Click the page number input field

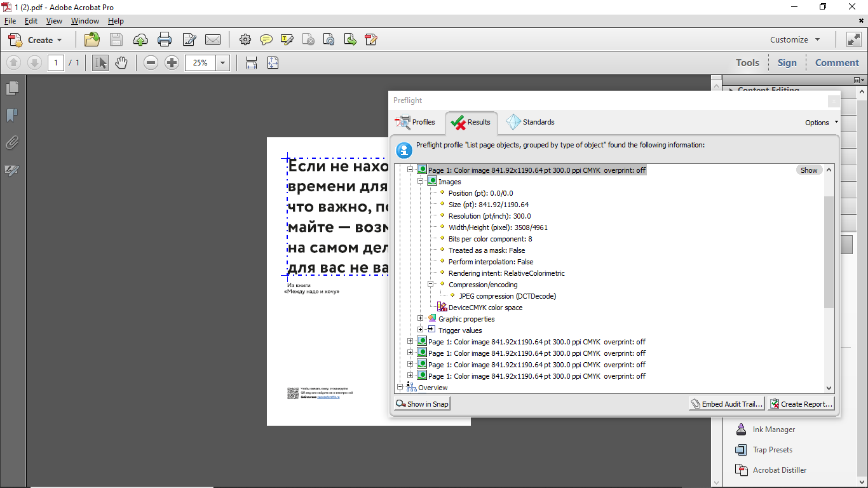(56, 63)
